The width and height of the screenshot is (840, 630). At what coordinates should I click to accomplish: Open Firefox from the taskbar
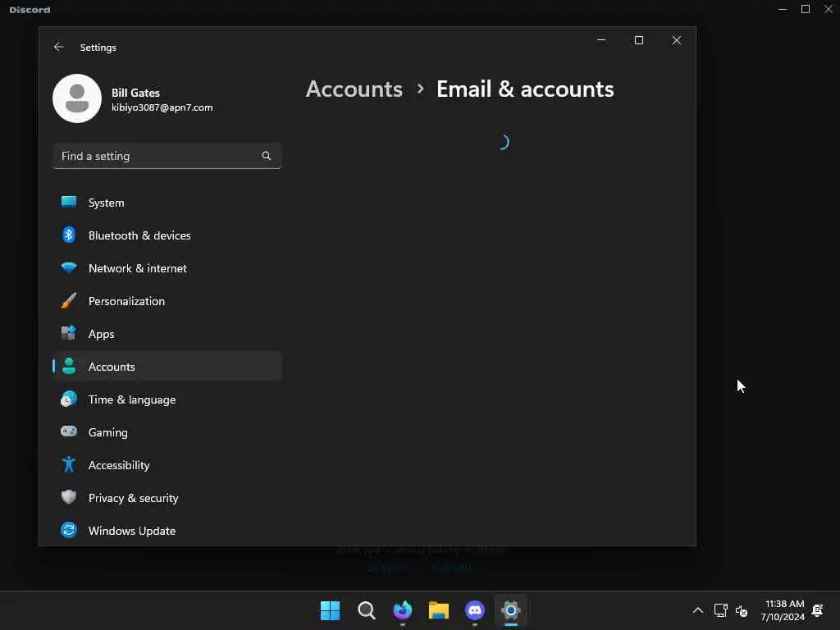402,610
